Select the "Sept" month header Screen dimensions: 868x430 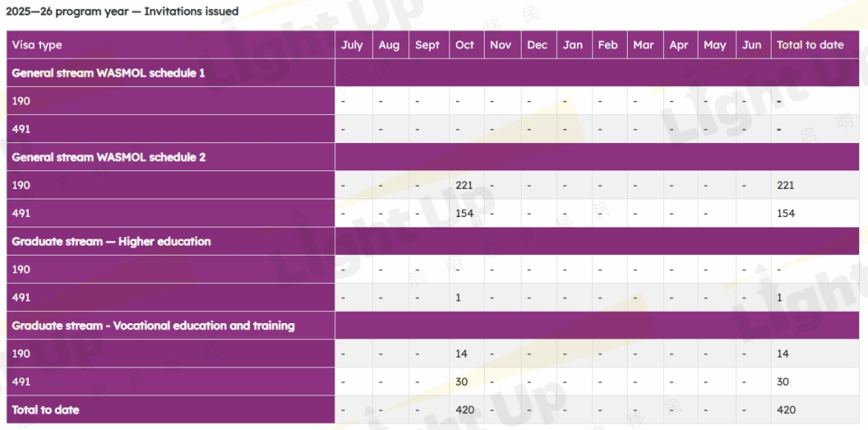pos(428,45)
